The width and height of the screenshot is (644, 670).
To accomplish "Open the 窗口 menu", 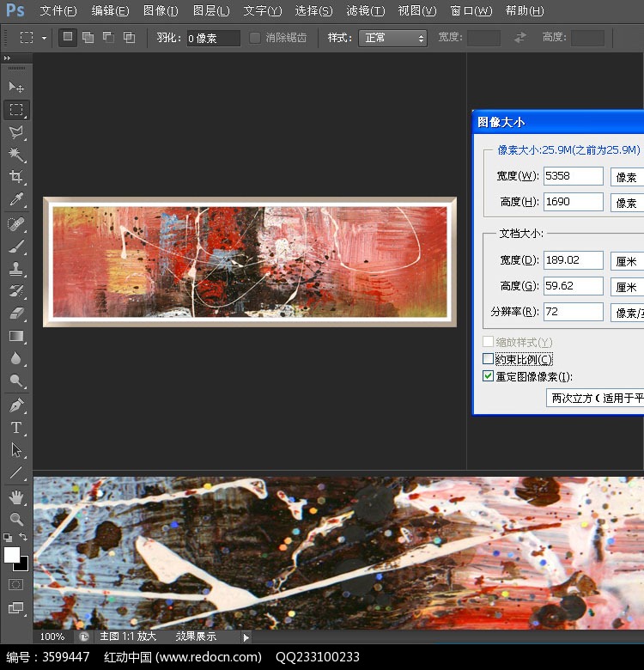I will tap(471, 10).
